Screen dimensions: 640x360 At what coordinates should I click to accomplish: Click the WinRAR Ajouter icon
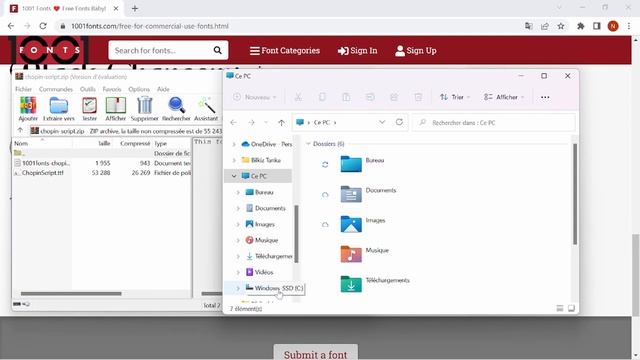tap(28, 109)
